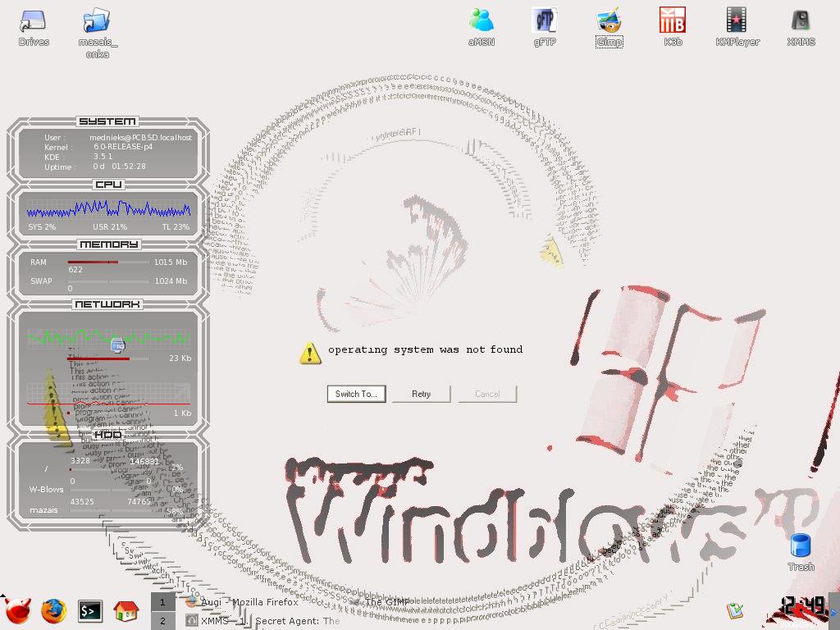
Task: Click the HDD section heading
Action: tap(107, 435)
